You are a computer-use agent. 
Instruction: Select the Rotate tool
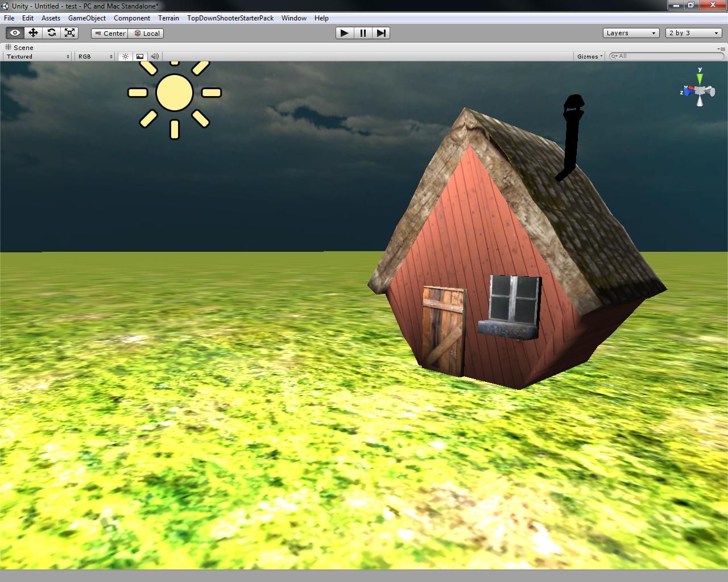pos(52,32)
